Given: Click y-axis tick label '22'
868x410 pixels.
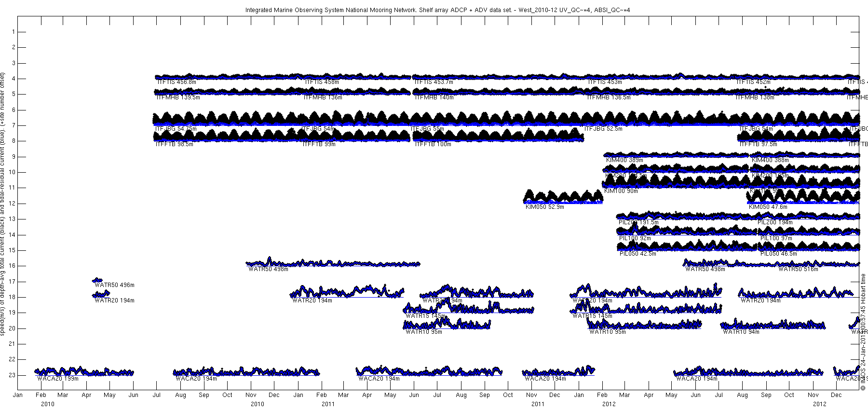Looking at the screenshot, I should pyautogui.click(x=13, y=359).
